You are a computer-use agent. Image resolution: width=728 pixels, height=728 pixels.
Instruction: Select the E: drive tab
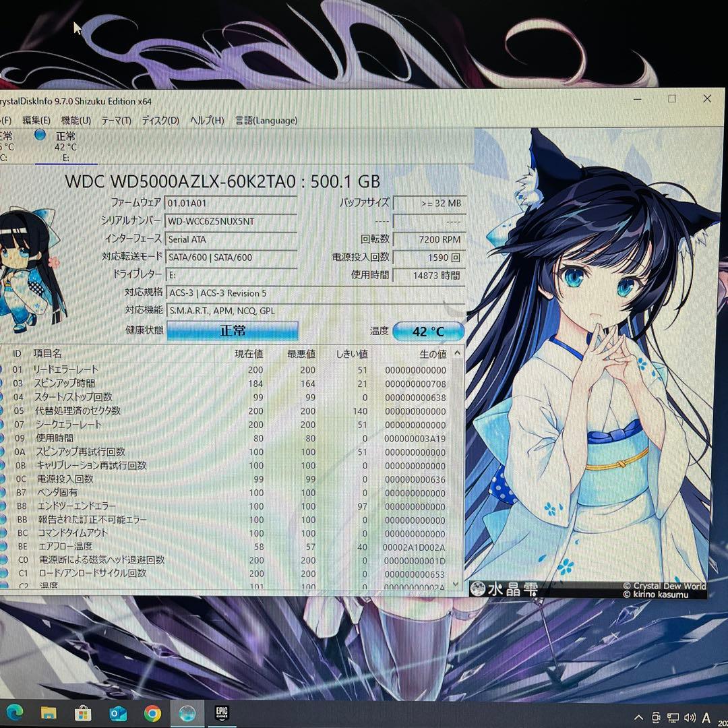(65, 147)
